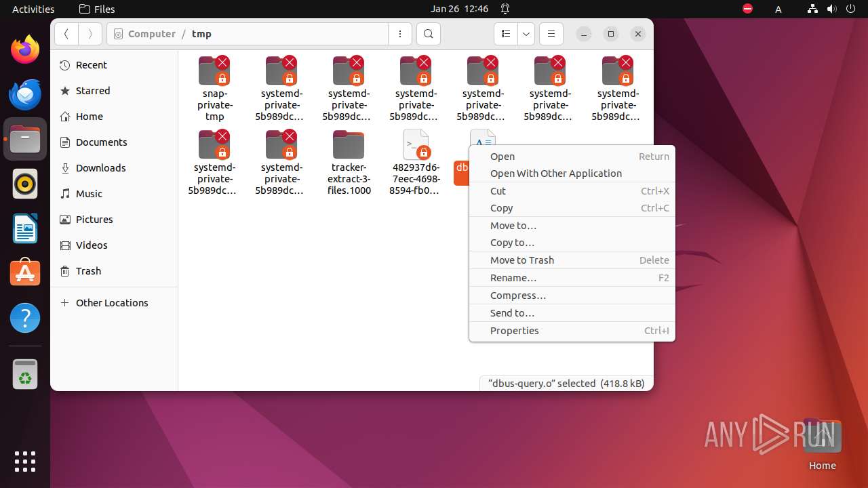Open the Activities overview
The height and width of the screenshot is (488, 868).
point(33,9)
